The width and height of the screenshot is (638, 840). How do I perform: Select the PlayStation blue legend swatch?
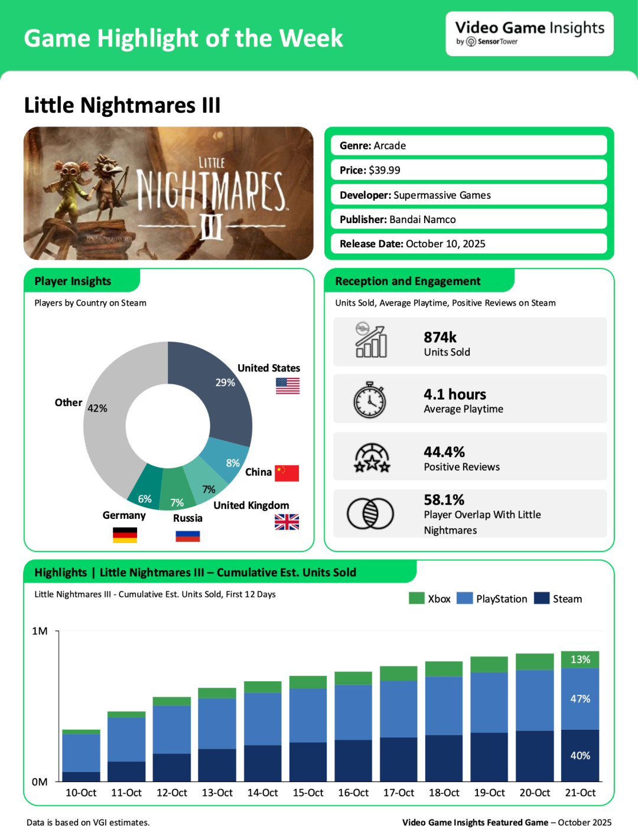coord(465,598)
